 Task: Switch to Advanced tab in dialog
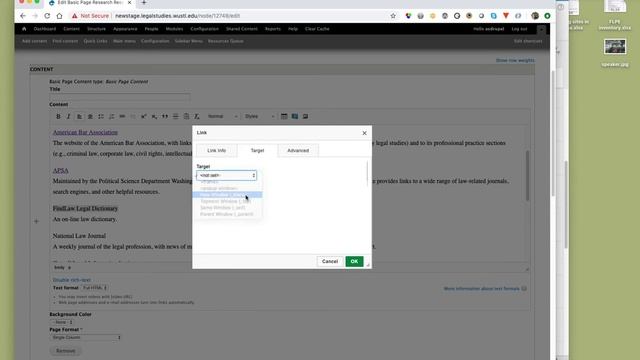click(x=298, y=151)
